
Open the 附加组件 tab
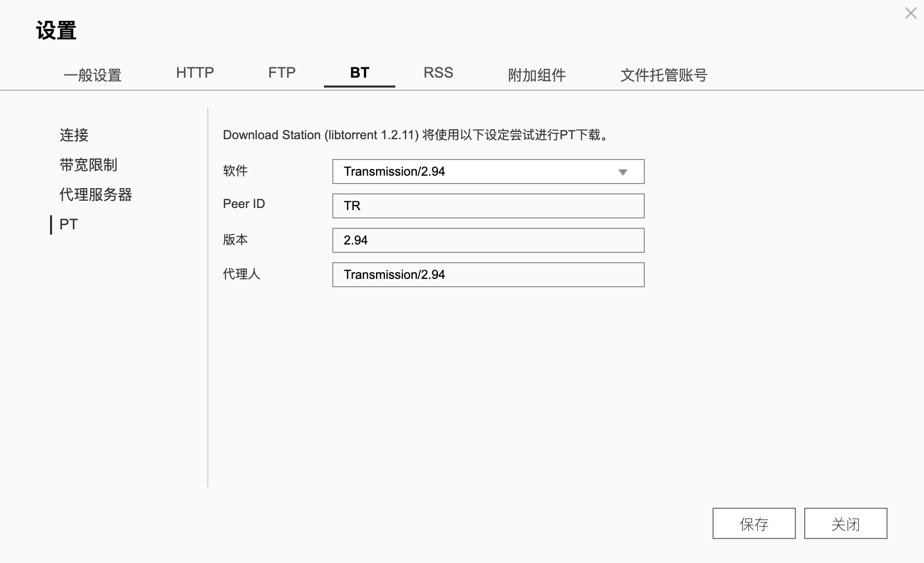click(536, 75)
